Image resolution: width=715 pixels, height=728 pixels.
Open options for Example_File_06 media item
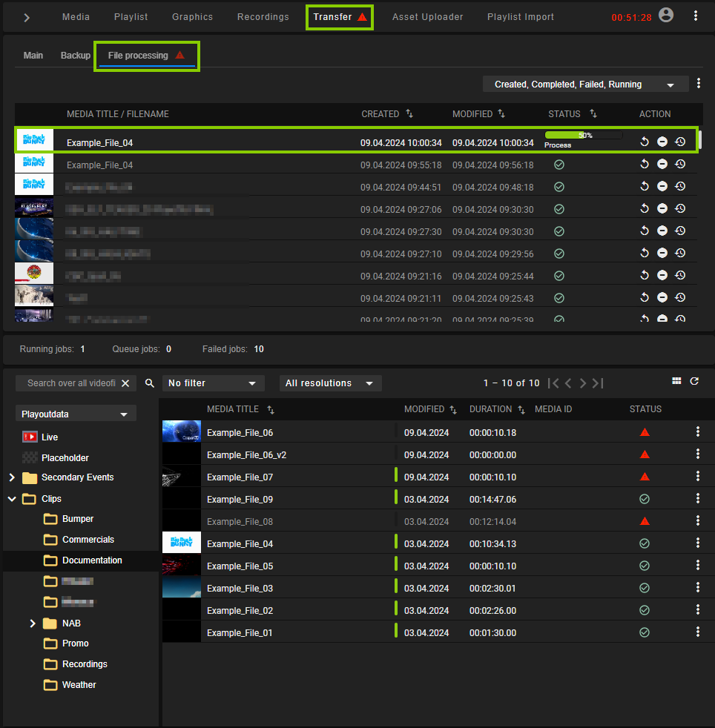pyautogui.click(x=697, y=431)
